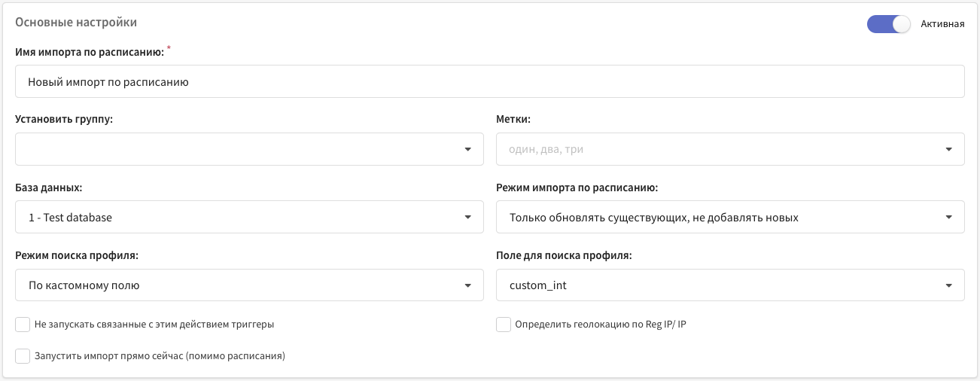Viewport: 980px width, 381px height.
Task: Expand the Установить группу dropdown arrow
Action: coord(467,149)
